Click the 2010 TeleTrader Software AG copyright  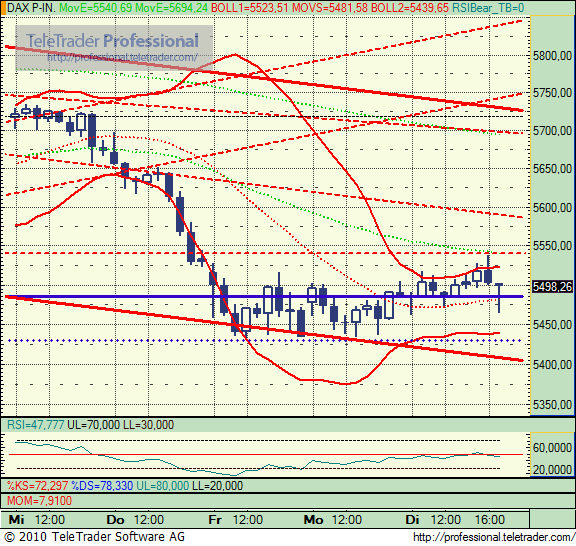(x=95, y=537)
